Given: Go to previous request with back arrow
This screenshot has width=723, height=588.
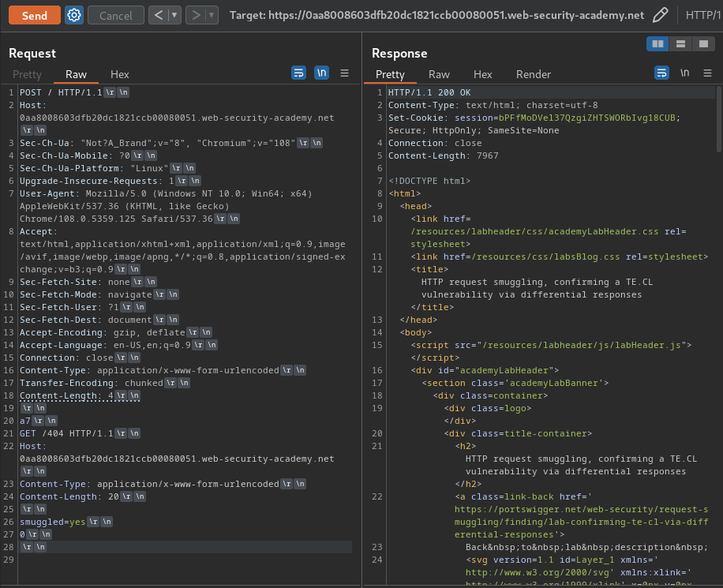Looking at the screenshot, I should [159, 15].
